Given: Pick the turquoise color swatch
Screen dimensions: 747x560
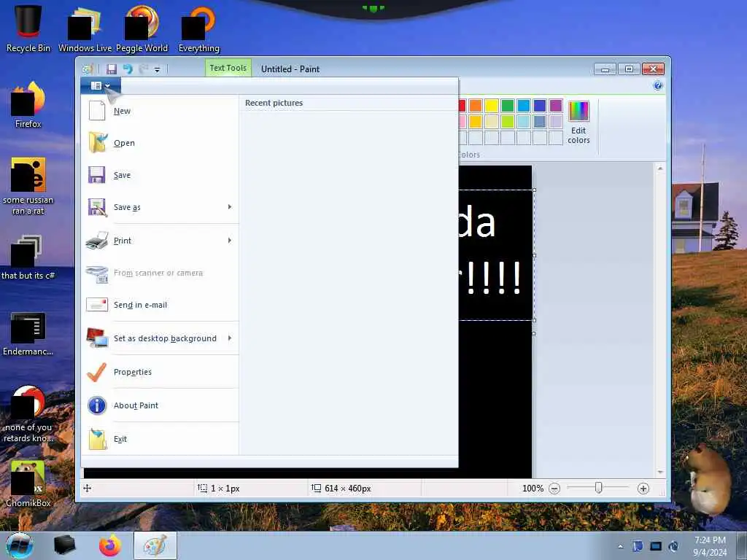Looking at the screenshot, I should [x=524, y=106].
